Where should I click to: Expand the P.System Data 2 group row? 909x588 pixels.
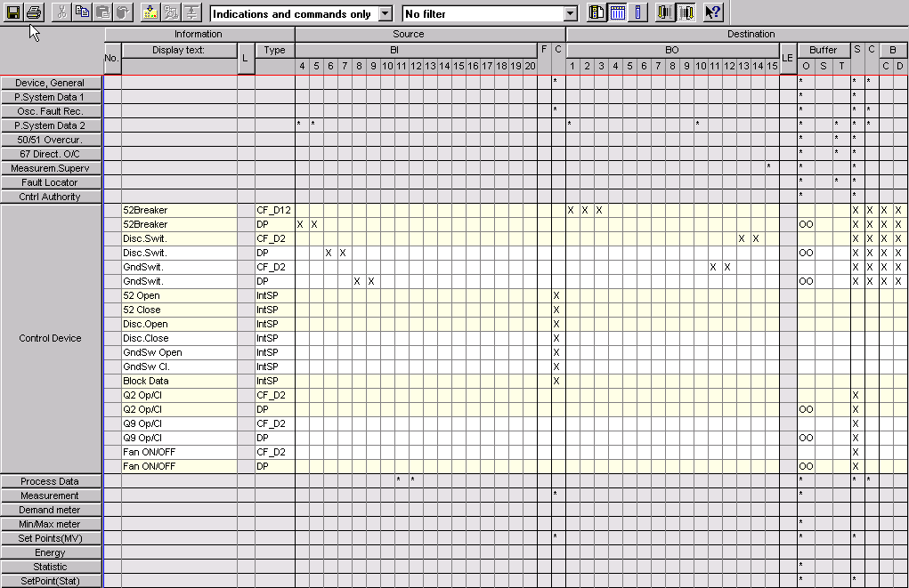(51, 125)
